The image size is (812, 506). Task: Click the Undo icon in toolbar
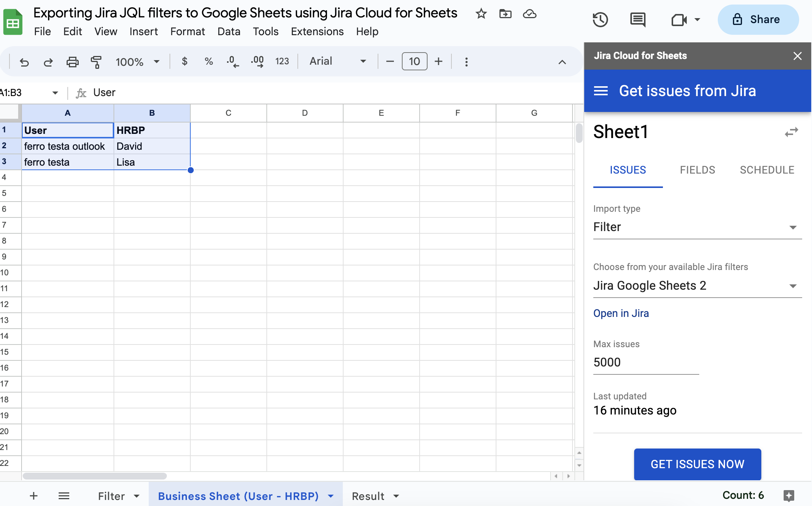pos(24,62)
